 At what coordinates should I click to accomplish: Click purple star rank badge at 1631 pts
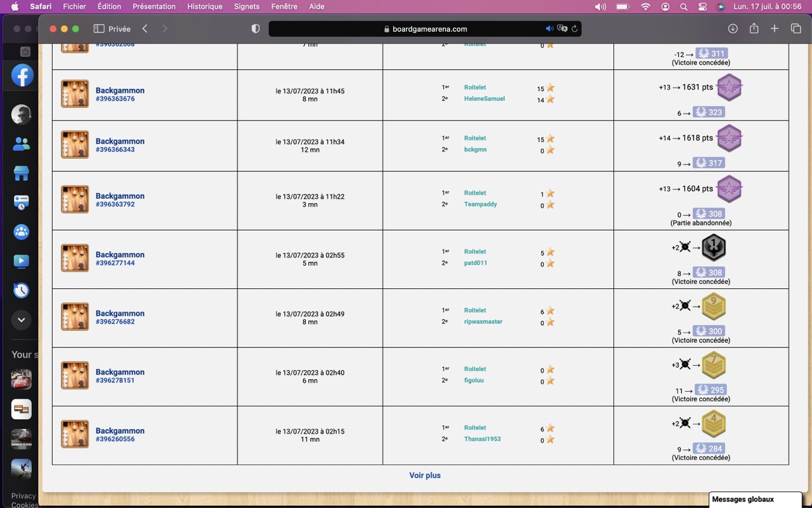pos(729,88)
